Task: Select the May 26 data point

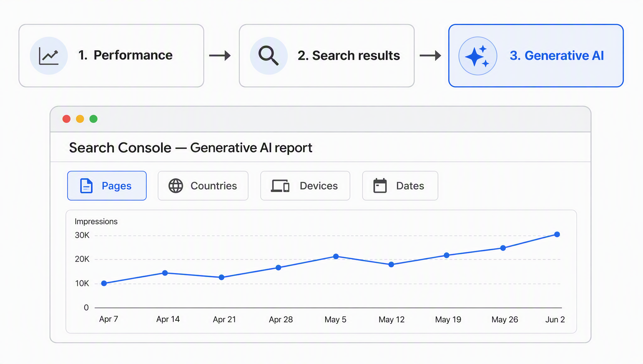Action: click(x=503, y=248)
